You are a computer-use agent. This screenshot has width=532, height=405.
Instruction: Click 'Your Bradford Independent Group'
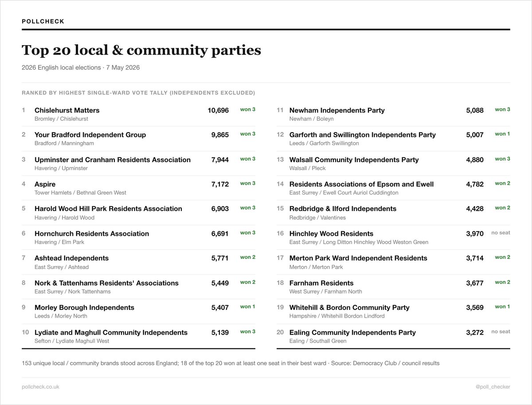pyautogui.click(x=90, y=135)
